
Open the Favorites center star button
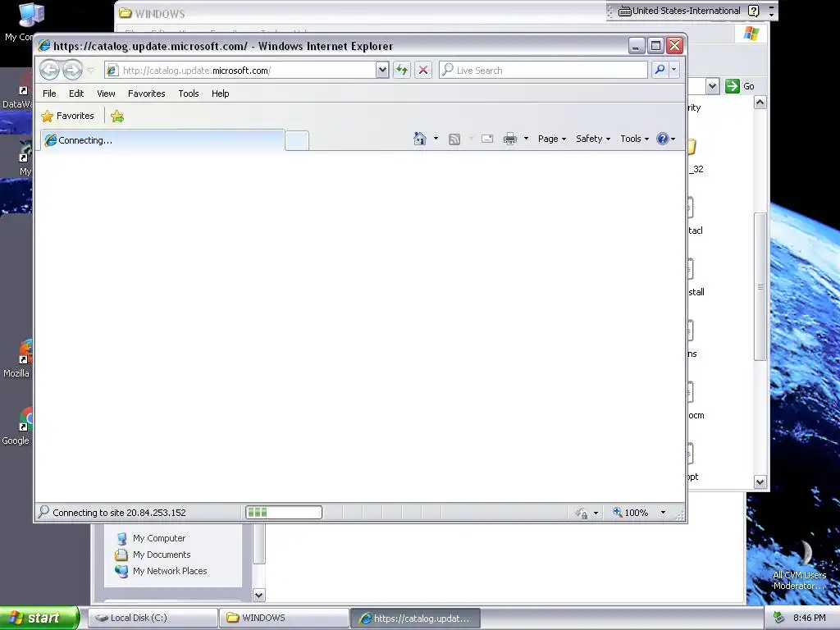pos(67,116)
